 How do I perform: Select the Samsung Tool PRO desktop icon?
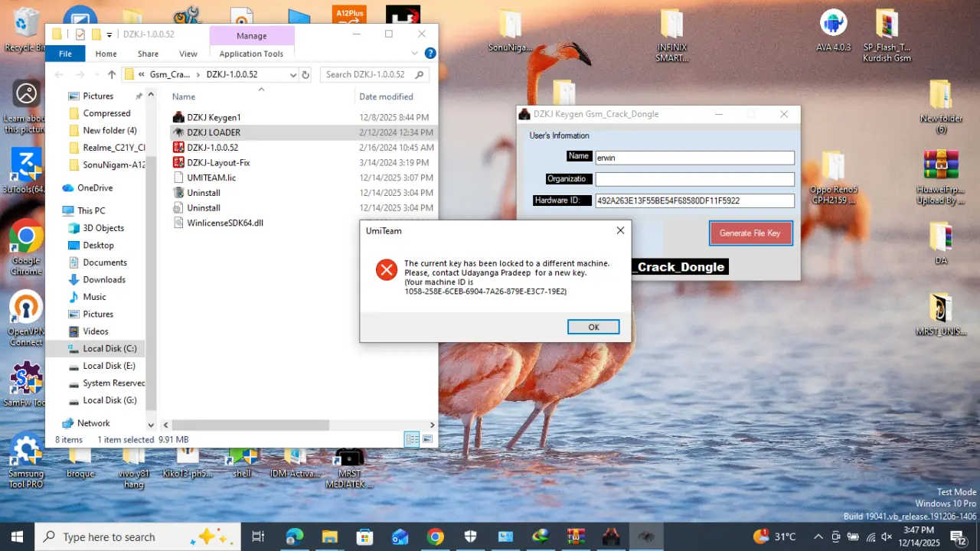(26, 461)
